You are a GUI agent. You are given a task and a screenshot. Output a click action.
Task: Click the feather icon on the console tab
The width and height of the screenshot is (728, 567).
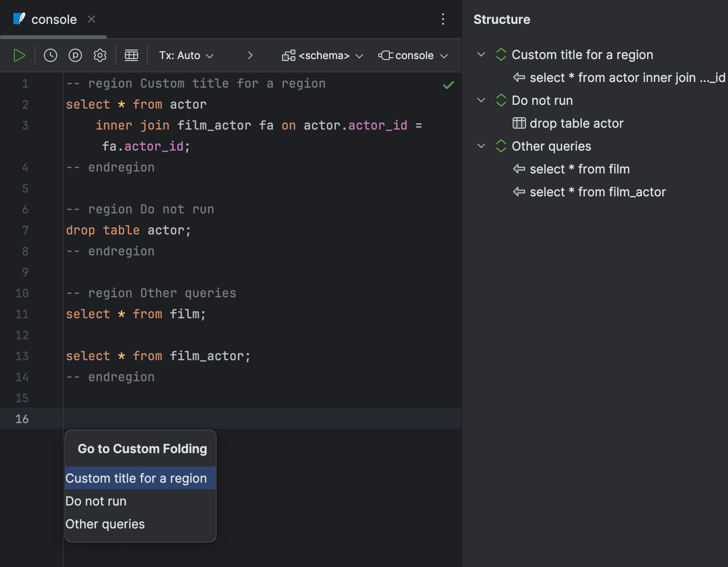18,19
